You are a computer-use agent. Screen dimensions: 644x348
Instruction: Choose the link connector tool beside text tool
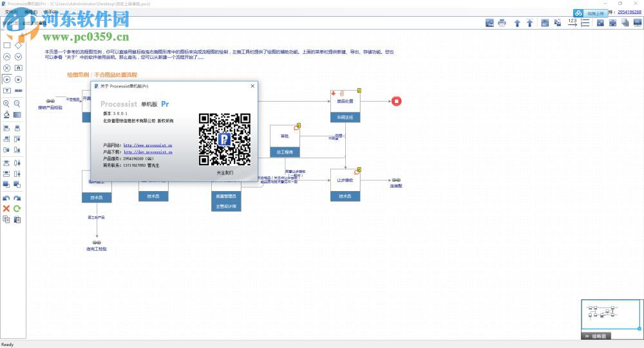18,91
